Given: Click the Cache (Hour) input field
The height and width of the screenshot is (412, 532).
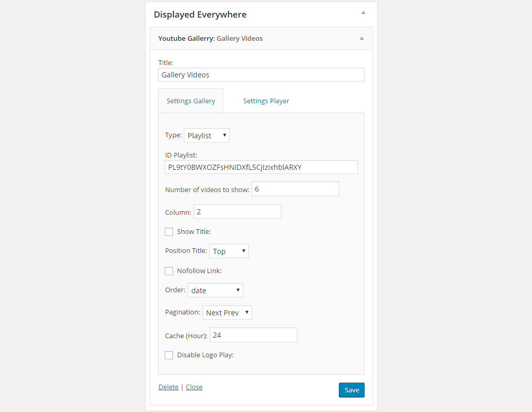Looking at the screenshot, I should click(x=254, y=335).
